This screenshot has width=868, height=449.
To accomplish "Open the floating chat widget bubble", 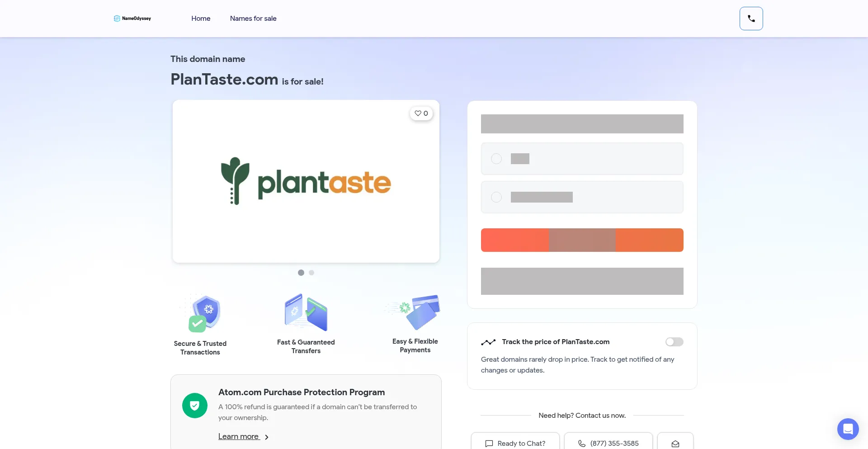I will click(848, 429).
